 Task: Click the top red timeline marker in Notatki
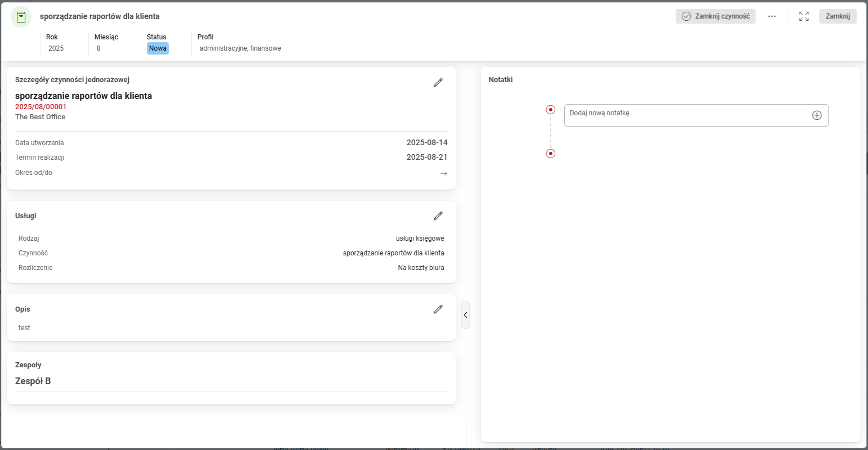pos(551,110)
